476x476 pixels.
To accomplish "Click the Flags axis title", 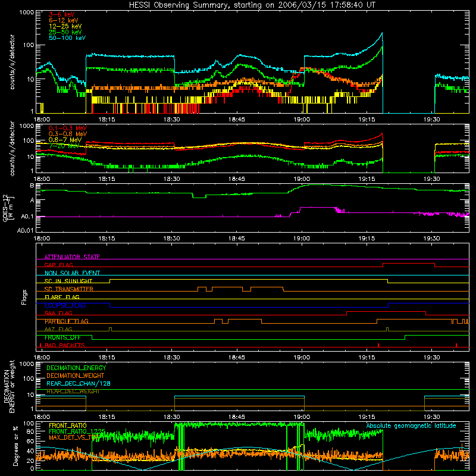I will [24, 297].
